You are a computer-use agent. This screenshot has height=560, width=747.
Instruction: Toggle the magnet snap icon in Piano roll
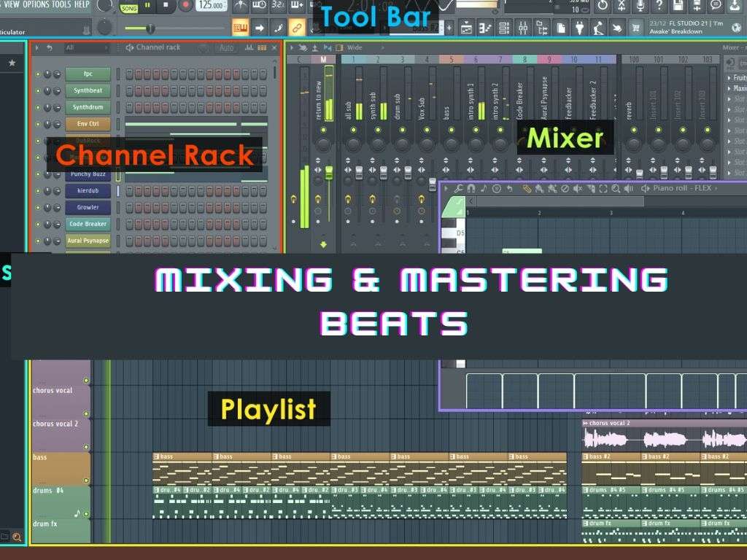471,189
